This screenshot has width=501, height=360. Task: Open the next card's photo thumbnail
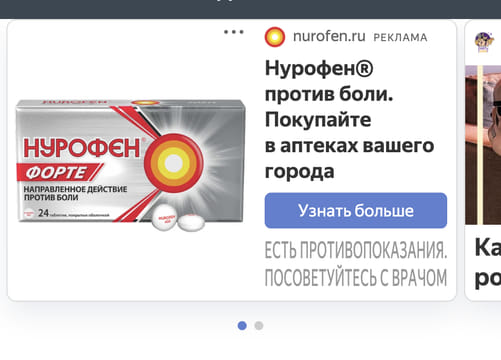483,145
